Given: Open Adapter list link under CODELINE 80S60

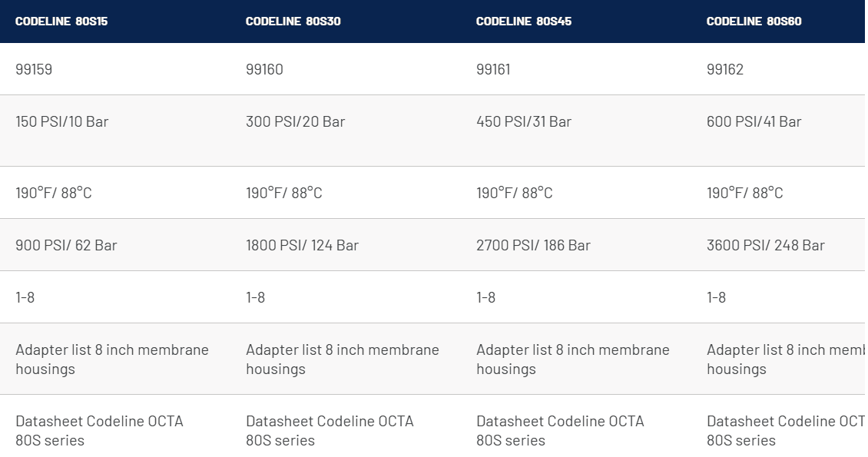Looking at the screenshot, I should [x=786, y=359].
